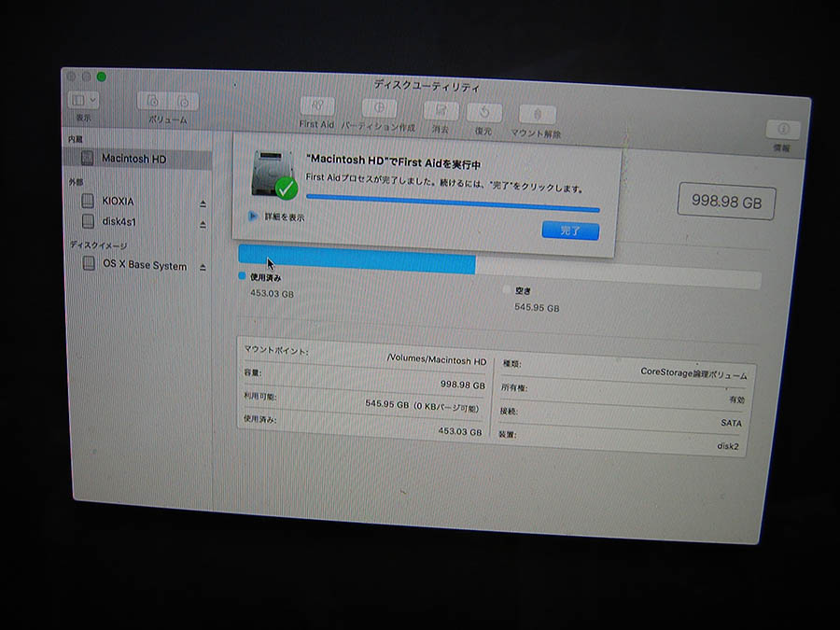Click the disk2 device value
Image resolution: width=840 pixels, height=630 pixels.
728,446
